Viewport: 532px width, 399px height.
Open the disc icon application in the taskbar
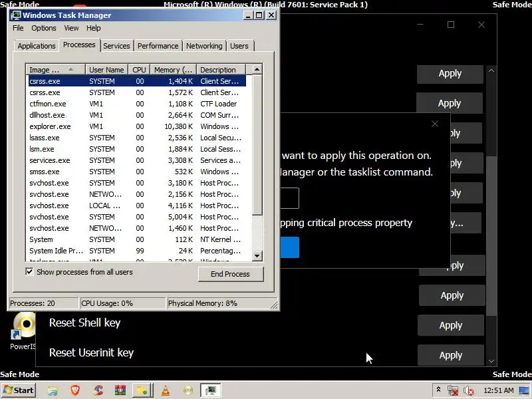click(188, 390)
